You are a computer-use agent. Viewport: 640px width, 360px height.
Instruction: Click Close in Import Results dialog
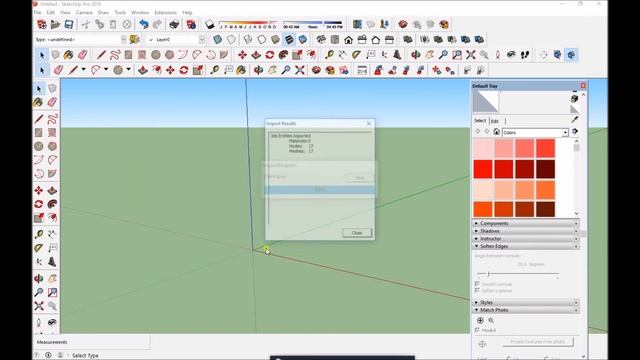click(357, 233)
